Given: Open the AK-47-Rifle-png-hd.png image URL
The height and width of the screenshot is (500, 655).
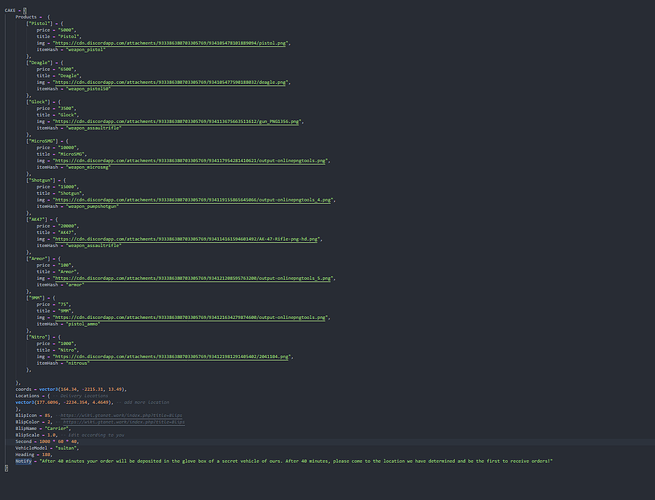Looking at the screenshot, I should tap(186, 239).
